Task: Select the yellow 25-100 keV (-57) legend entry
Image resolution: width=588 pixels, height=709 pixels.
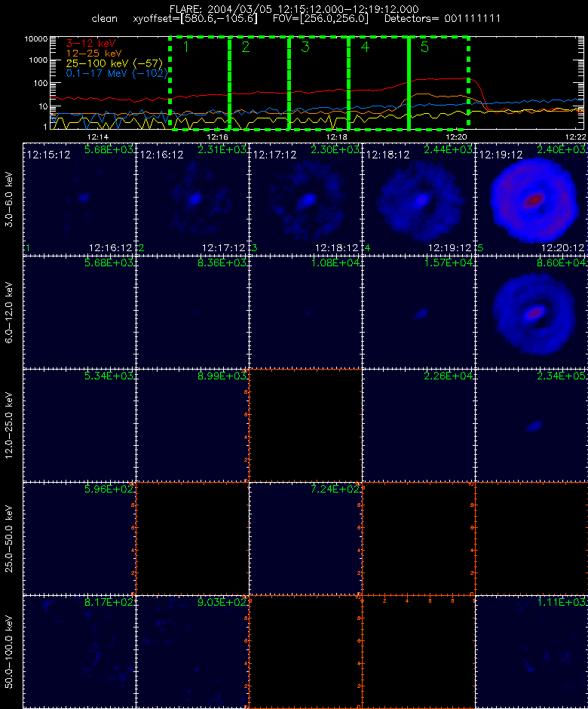Action: click(115, 63)
